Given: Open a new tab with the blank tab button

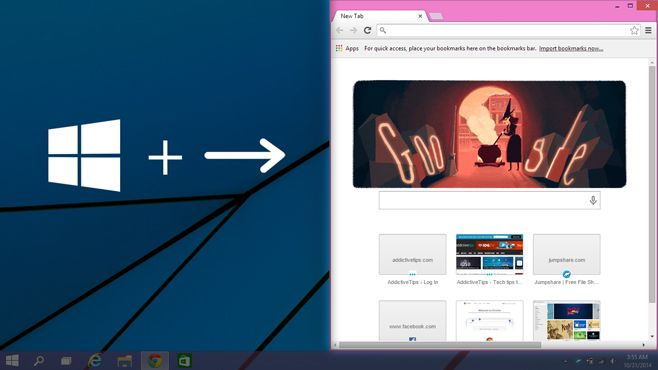Looking at the screenshot, I should [x=436, y=16].
